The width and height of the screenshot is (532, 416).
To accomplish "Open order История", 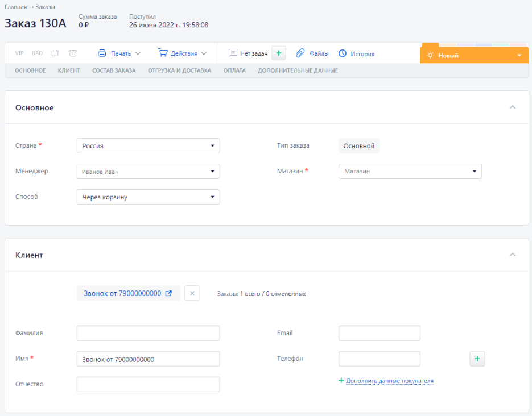I will coord(356,54).
